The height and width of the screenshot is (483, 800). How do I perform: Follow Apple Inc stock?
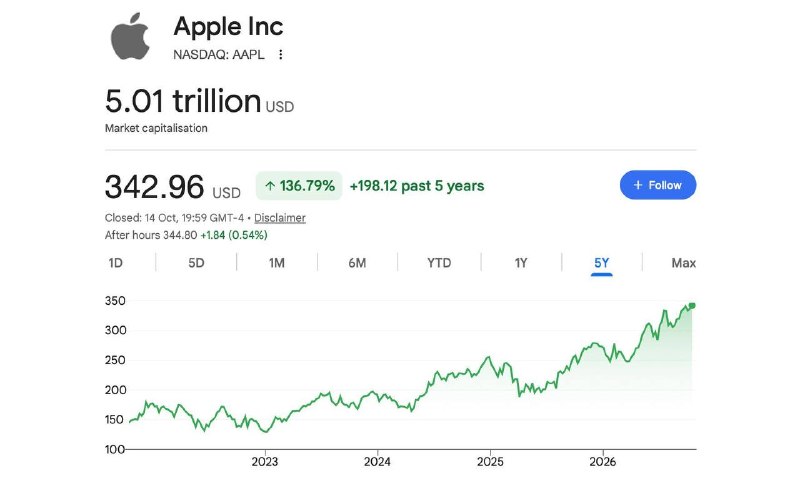click(658, 185)
